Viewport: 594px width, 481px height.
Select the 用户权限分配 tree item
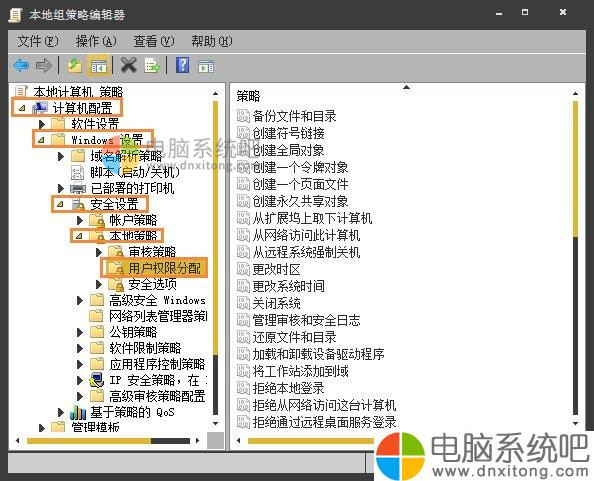click(164, 268)
